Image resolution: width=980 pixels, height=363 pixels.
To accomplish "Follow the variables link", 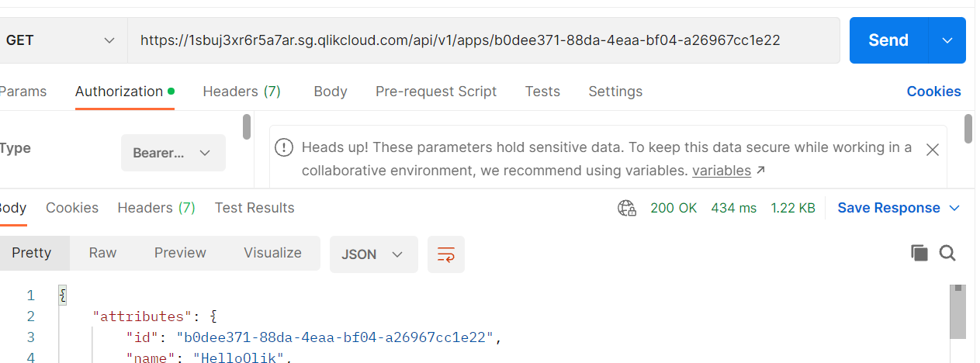I will (721, 171).
